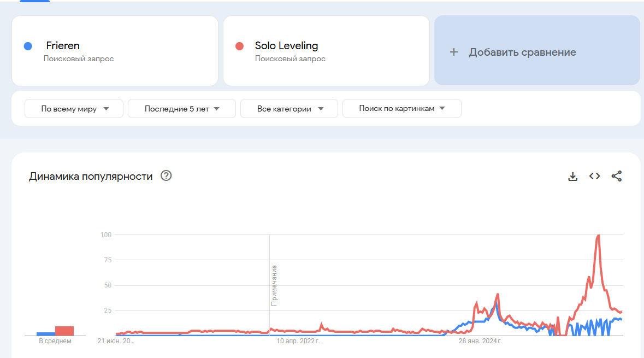Click the plus icon to add comparison
This screenshot has height=358, width=644.
click(453, 52)
